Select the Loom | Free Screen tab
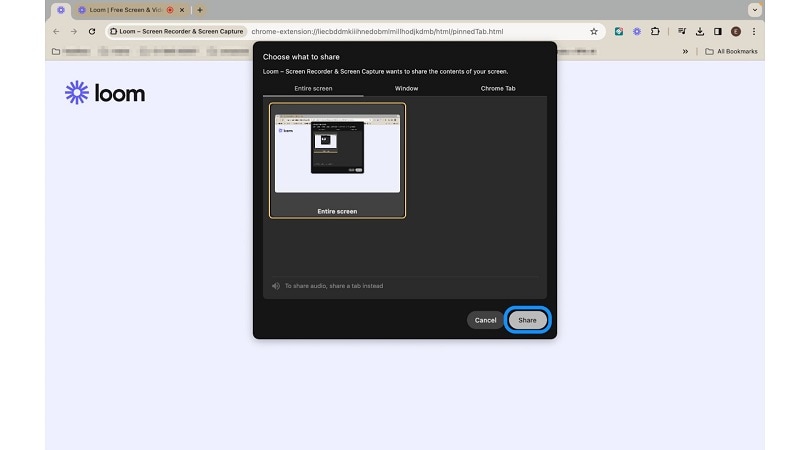Image resolution: width=800 pixels, height=450 pixels. coord(125,10)
